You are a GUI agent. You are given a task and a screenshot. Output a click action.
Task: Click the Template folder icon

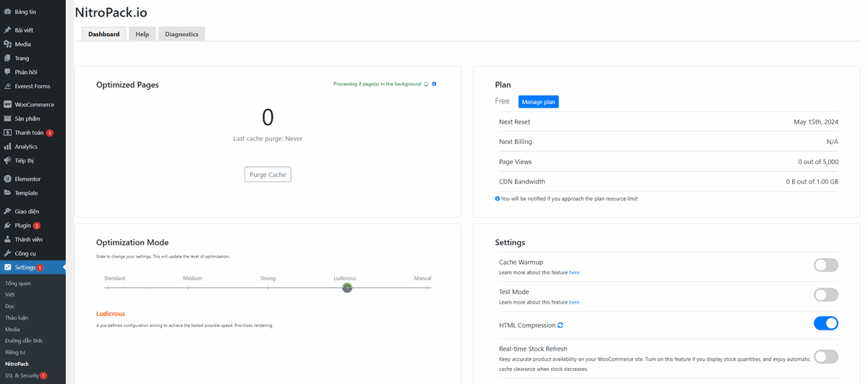(x=7, y=193)
